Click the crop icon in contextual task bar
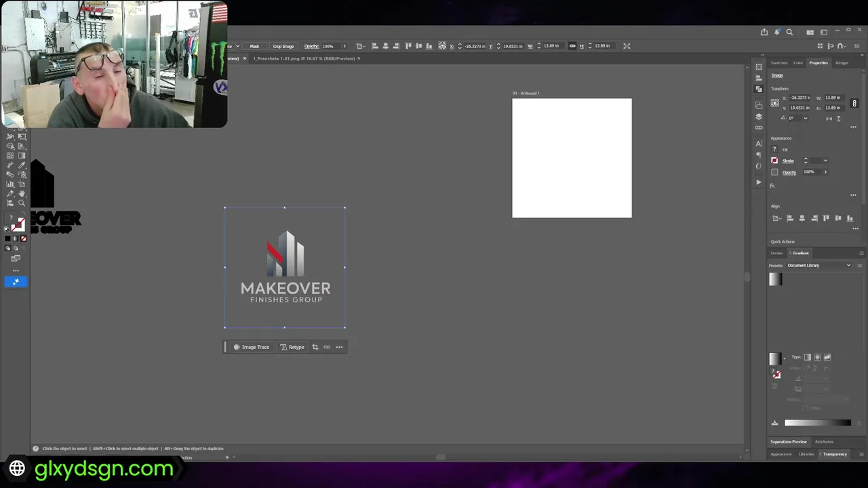868x488 pixels. click(315, 347)
